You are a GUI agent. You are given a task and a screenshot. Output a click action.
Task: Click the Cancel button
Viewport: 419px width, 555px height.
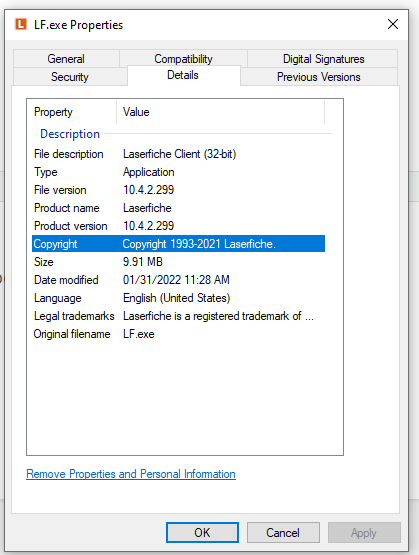click(x=283, y=532)
